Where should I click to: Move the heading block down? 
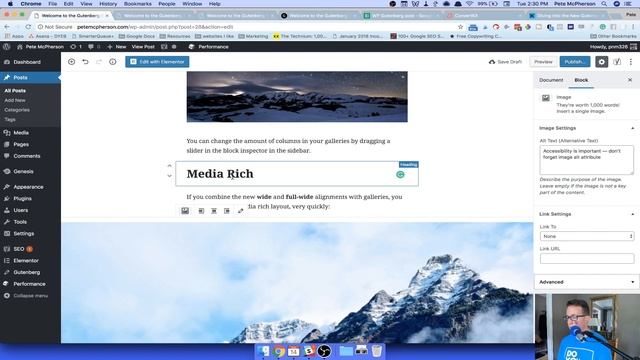click(x=169, y=176)
